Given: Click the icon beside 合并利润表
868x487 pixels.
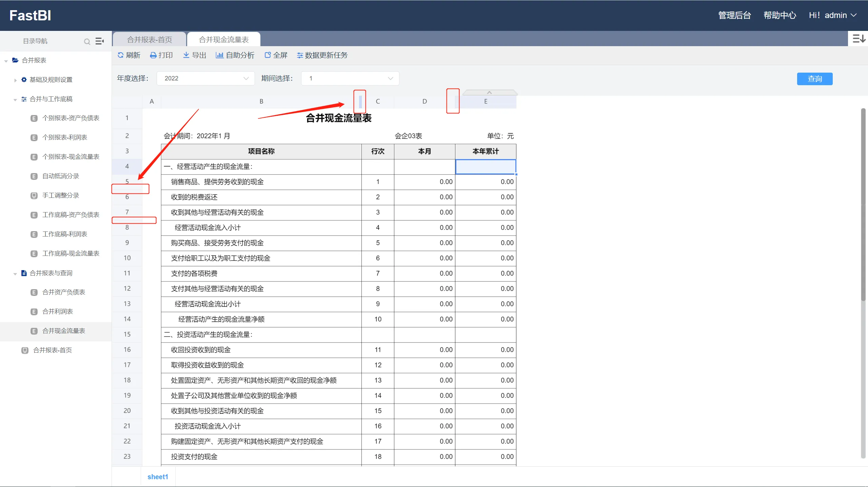Looking at the screenshot, I should click(34, 312).
